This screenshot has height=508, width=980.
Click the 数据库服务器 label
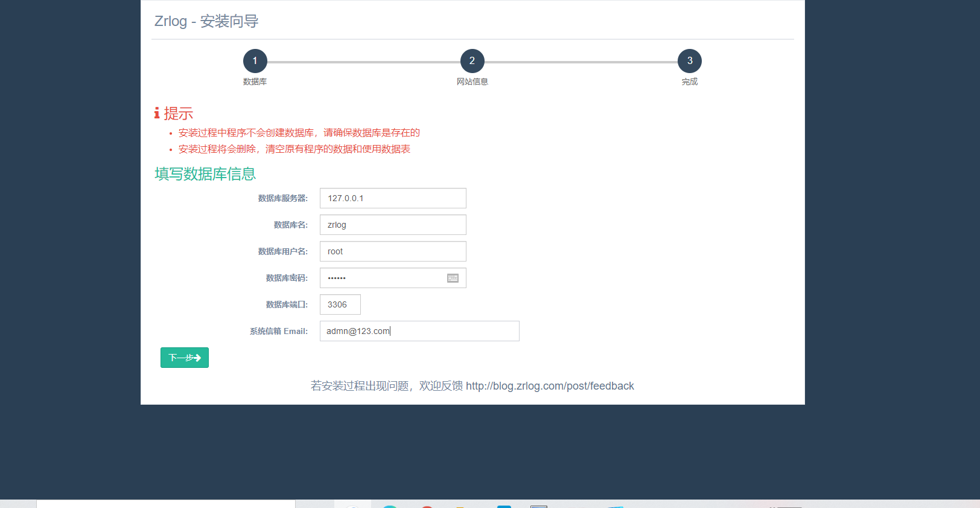click(283, 198)
